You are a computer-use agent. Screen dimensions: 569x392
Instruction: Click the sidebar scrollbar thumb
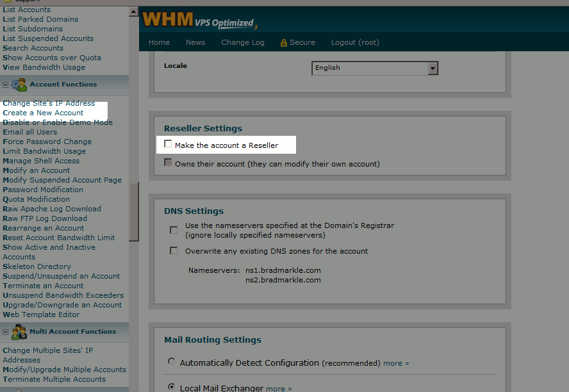click(x=134, y=211)
